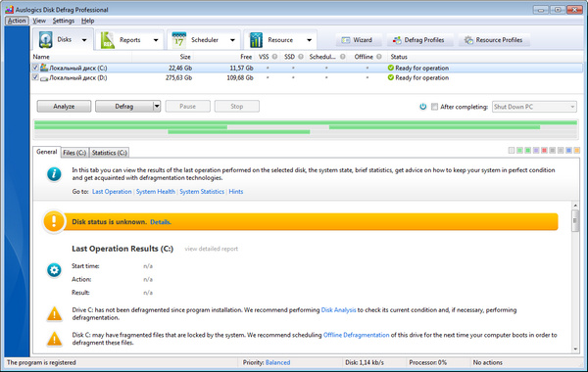Screen dimensions: 588x372
Task: Click the SSD column help icon
Action: click(301, 57)
